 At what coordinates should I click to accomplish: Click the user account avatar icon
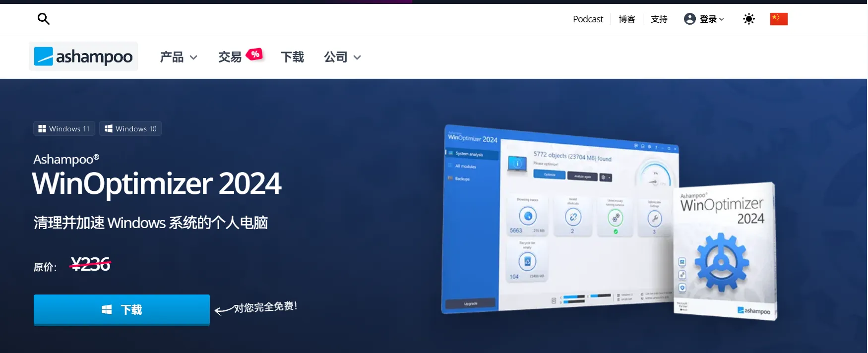coord(689,19)
